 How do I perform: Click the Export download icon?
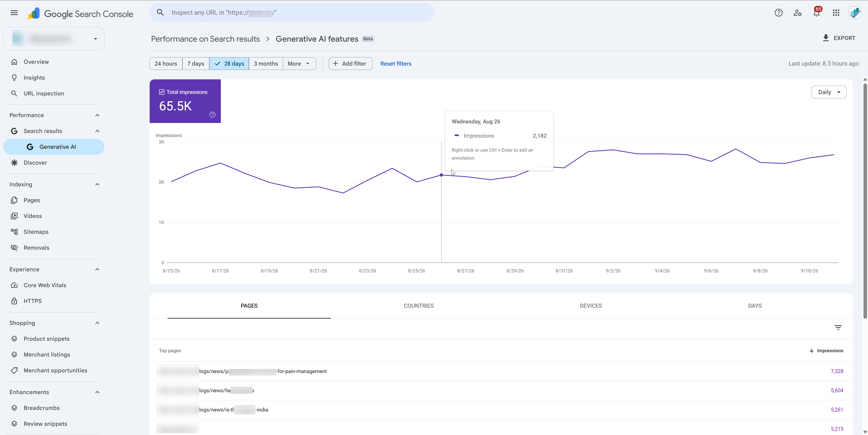click(826, 38)
